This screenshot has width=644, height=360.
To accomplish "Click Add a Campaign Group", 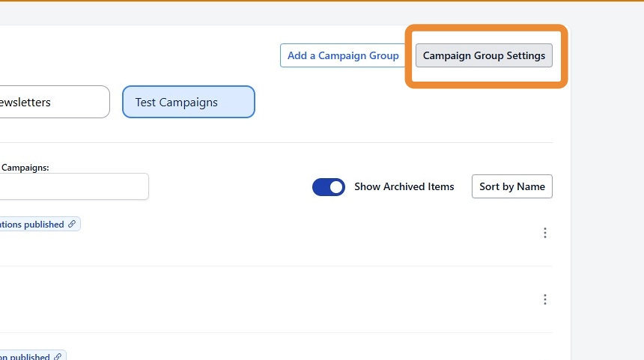I will tap(343, 55).
